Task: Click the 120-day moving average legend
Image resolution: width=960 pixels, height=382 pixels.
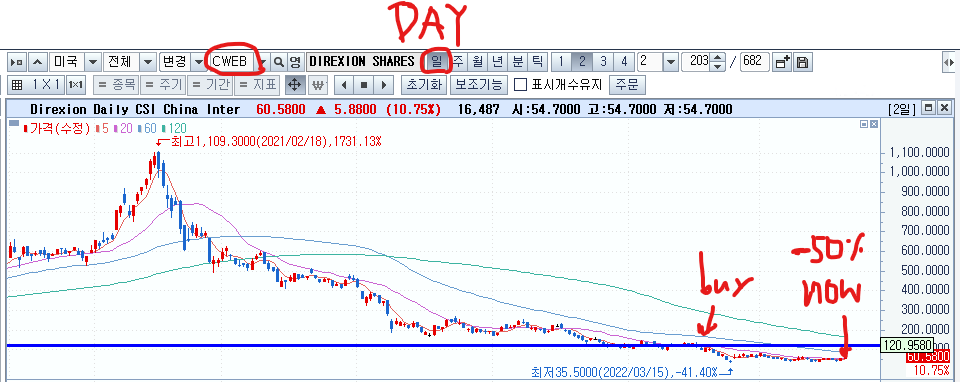Action: [175, 128]
